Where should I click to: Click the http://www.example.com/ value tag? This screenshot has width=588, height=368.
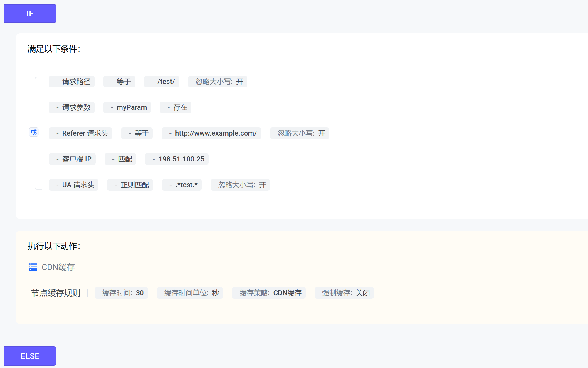pyautogui.click(x=211, y=133)
